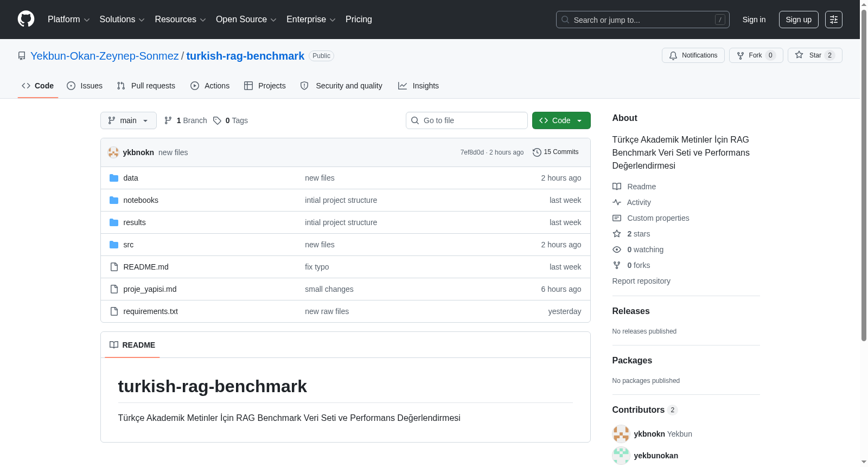Switch to the Code tab

tap(38, 86)
